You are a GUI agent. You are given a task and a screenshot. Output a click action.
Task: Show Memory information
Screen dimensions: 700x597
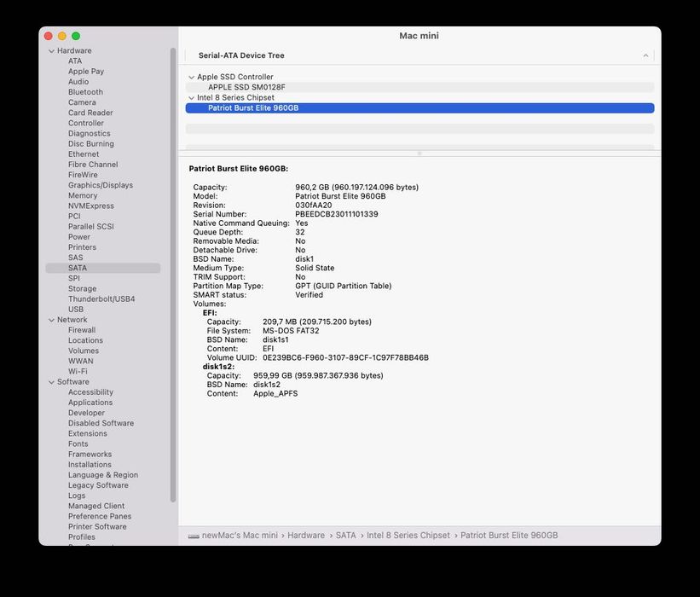tap(83, 195)
